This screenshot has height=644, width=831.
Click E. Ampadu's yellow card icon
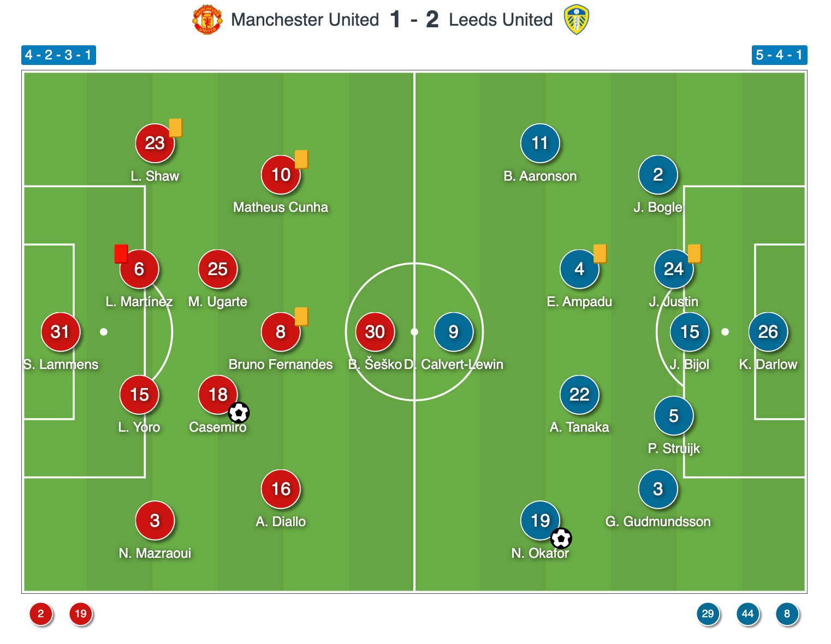coord(599,253)
